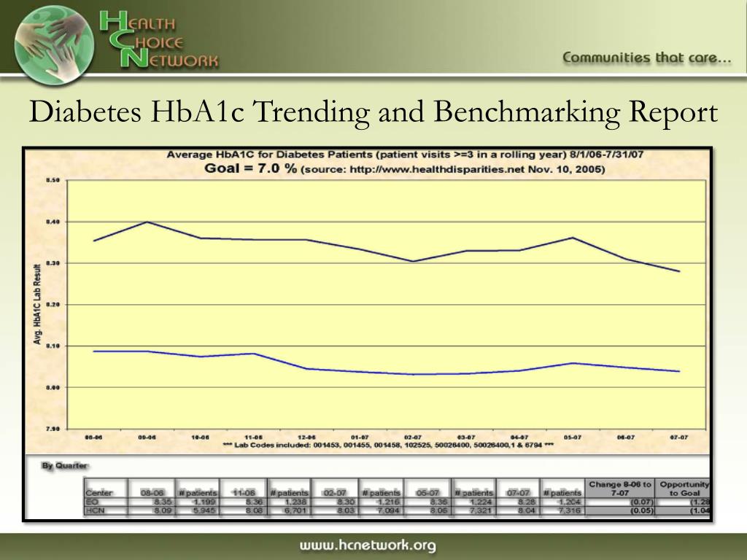Open the www.hcnetwork.org footer link
Image resolution: width=747 pixels, height=560 pixels.
tap(368, 545)
